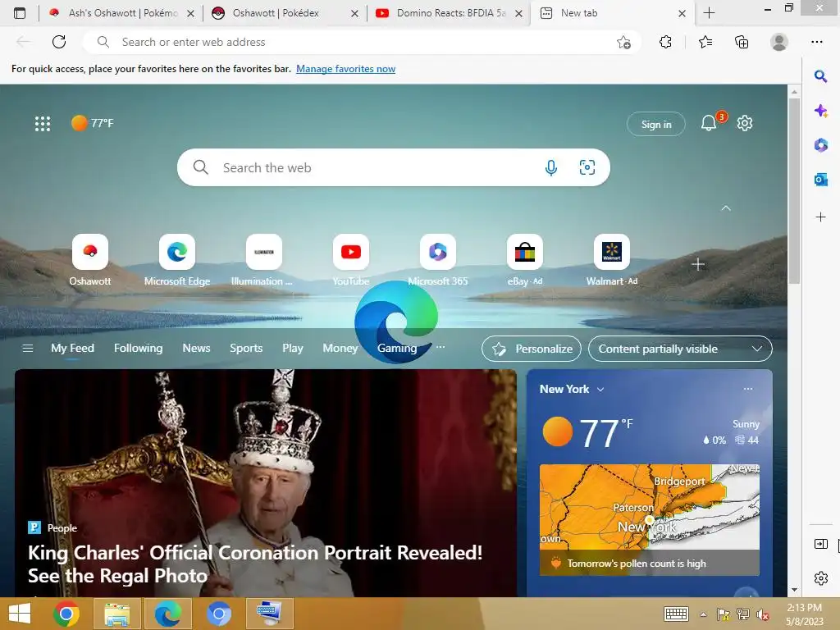Add this page to favorites star icon
This screenshot has height=630, width=840.
click(x=623, y=42)
